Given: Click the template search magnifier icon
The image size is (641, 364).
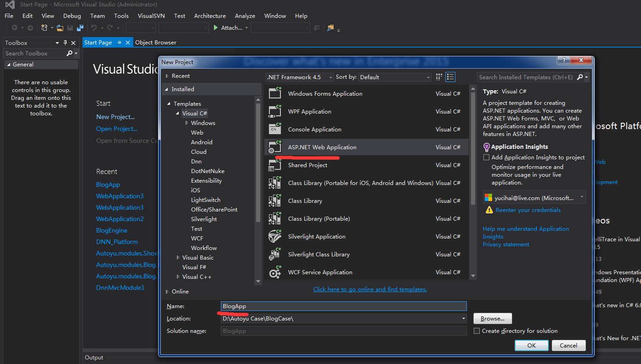Looking at the screenshot, I should tap(580, 77).
